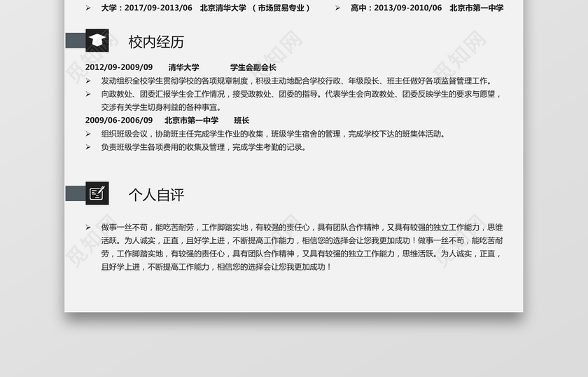
Task: Click the bullet starting 组织班级会议
Action: (x=273, y=134)
